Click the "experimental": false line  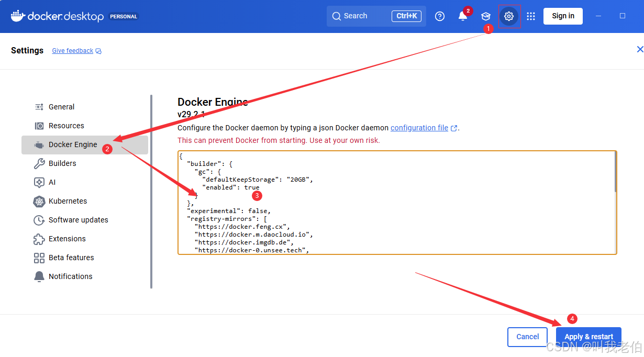click(x=229, y=211)
